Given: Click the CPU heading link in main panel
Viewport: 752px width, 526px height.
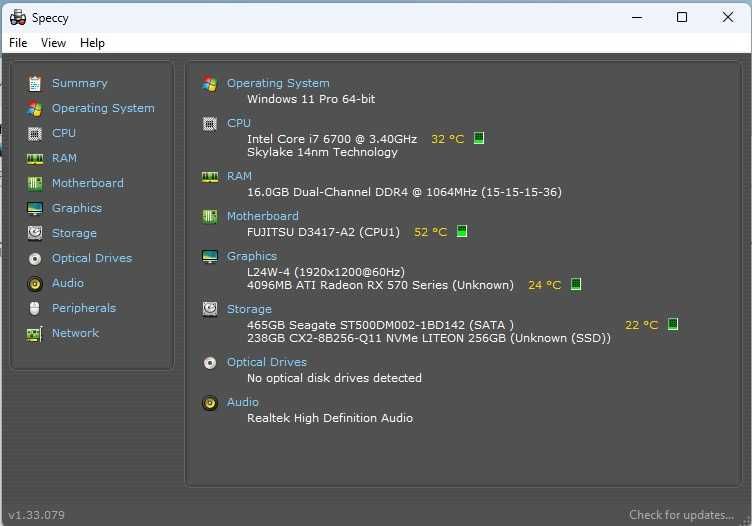Looking at the screenshot, I should point(239,123).
